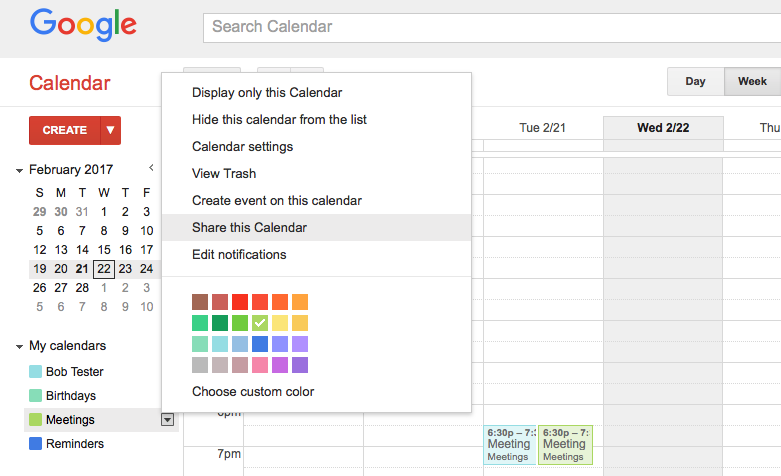Viewport: 781px width, 476px height.
Task: Switch to Day view
Action: 695,81
